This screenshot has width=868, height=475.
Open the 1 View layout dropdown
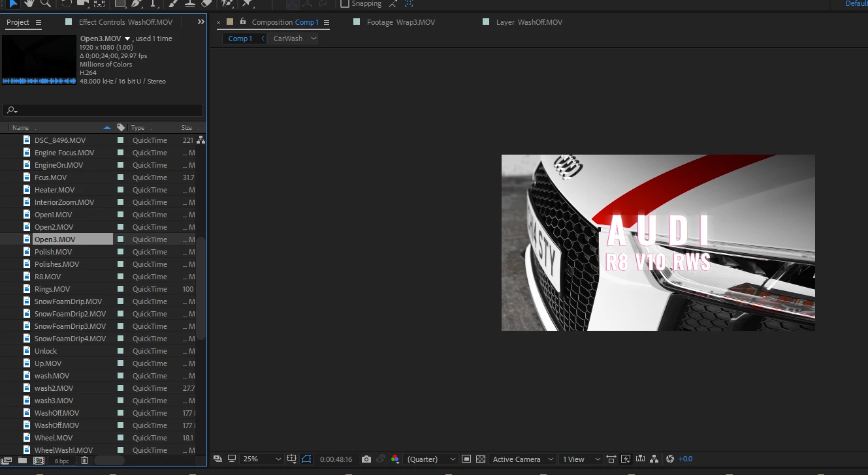581,459
